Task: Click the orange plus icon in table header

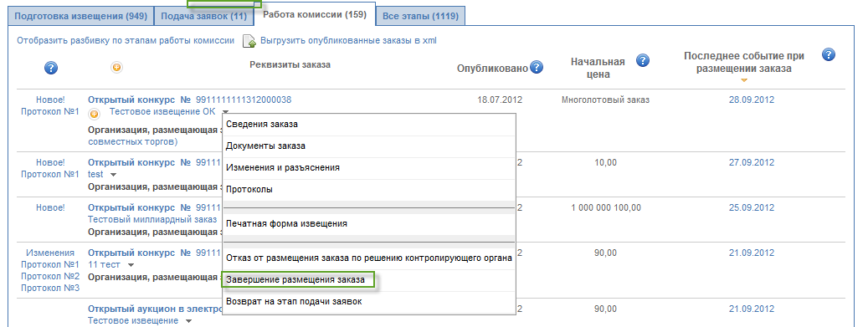Action: pyautogui.click(x=117, y=68)
